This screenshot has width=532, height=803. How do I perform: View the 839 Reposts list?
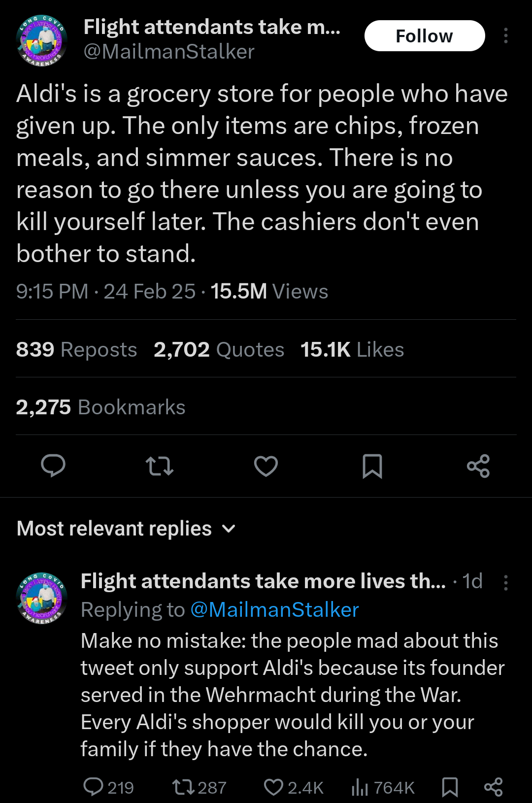tap(76, 350)
